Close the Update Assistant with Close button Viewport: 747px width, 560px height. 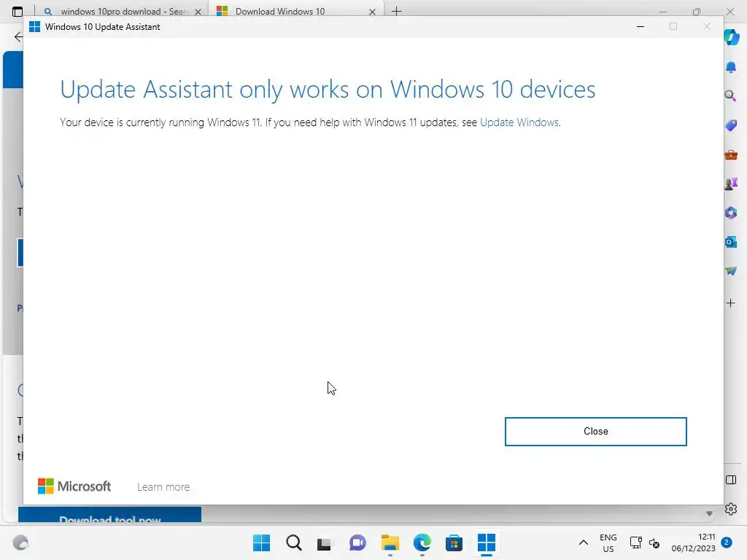(x=595, y=432)
